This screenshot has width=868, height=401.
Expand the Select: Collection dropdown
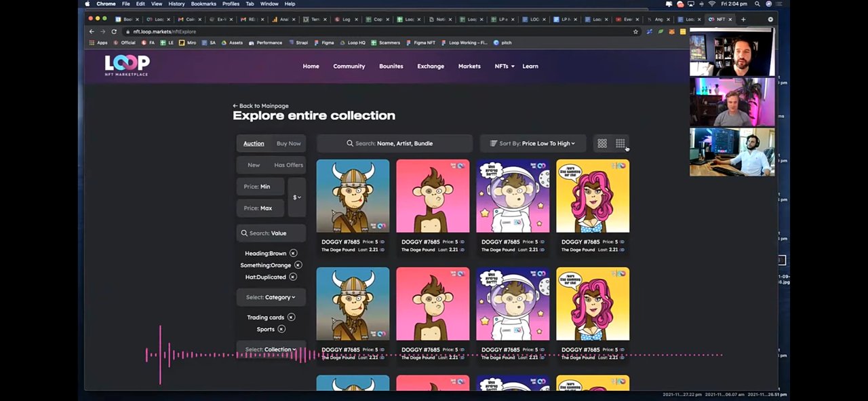pyautogui.click(x=271, y=349)
